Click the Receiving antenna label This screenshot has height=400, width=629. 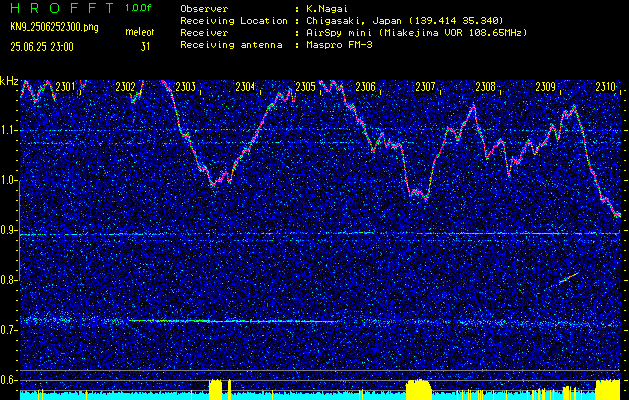(231, 45)
